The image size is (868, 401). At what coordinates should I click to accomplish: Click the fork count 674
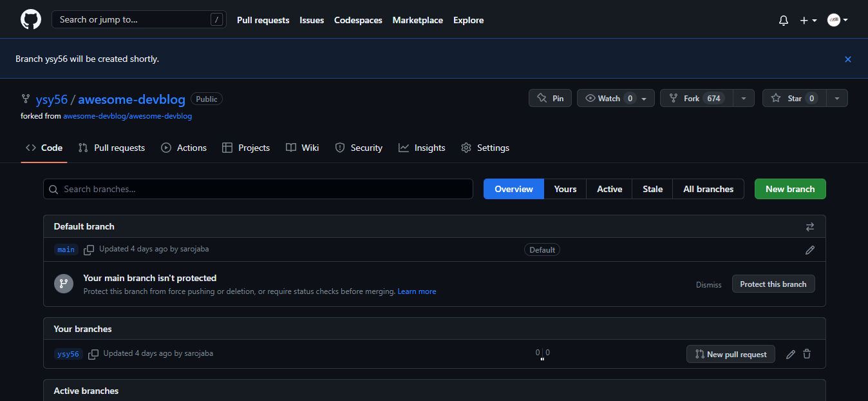(713, 98)
